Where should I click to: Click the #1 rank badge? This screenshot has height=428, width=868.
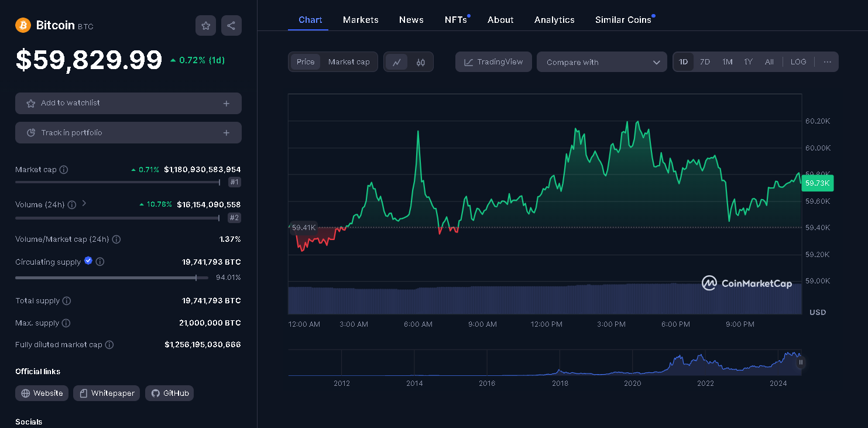[235, 182]
